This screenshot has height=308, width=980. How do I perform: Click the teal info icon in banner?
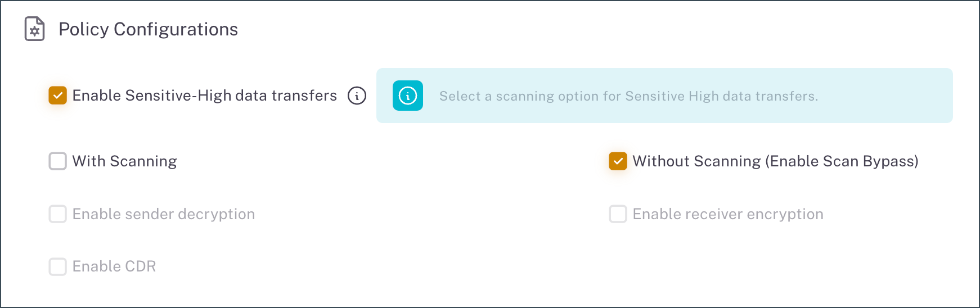coord(407,96)
